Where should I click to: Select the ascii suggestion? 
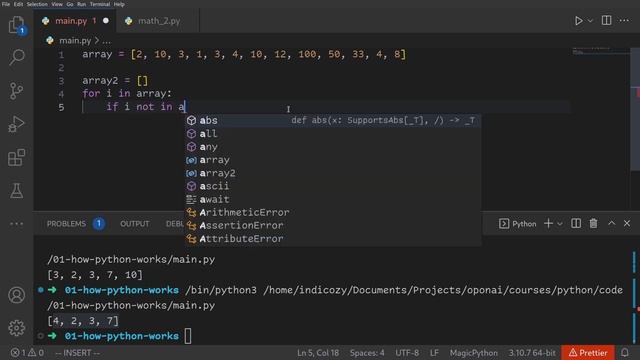(x=332, y=186)
